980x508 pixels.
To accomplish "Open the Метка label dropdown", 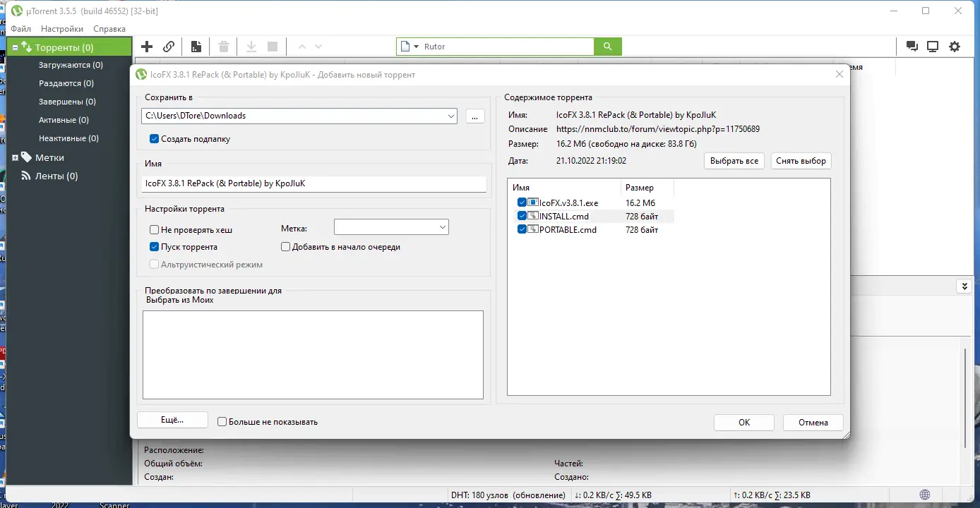I will click(442, 227).
